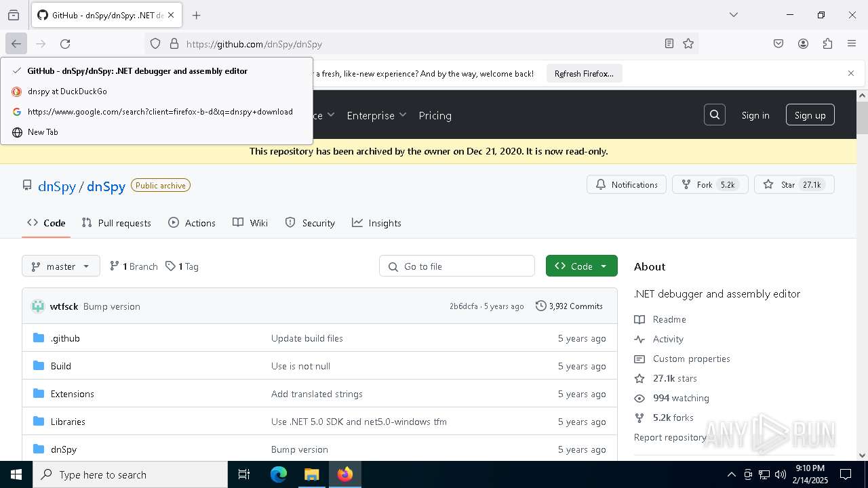
Task: Click Sign up button
Action: click(x=810, y=115)
